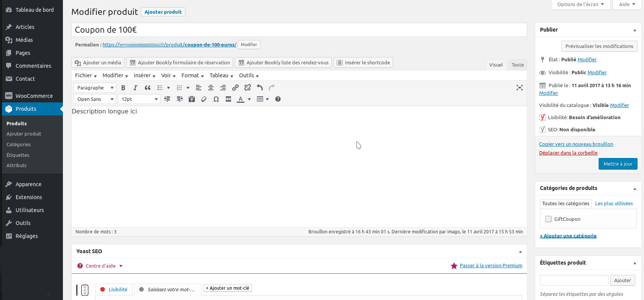Clear formatting with the eraser icon

[204, 99]
